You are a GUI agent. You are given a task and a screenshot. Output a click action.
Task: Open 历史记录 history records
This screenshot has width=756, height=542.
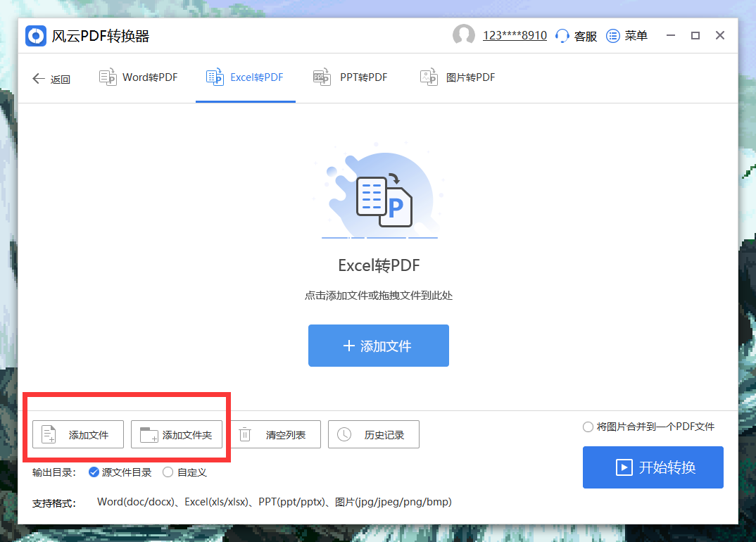(x=374, y=434)
